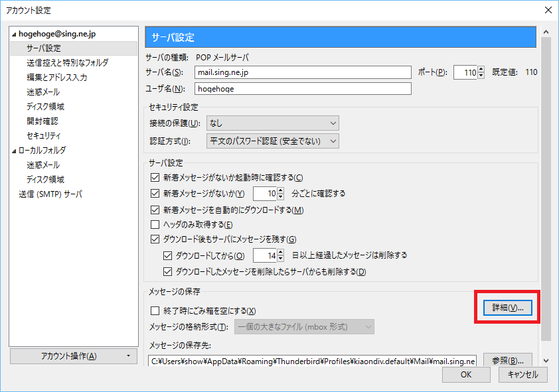Click the scrollbar down arrow
The height and width of the screenshot is (392, 559).
click(x=546, y=361)
